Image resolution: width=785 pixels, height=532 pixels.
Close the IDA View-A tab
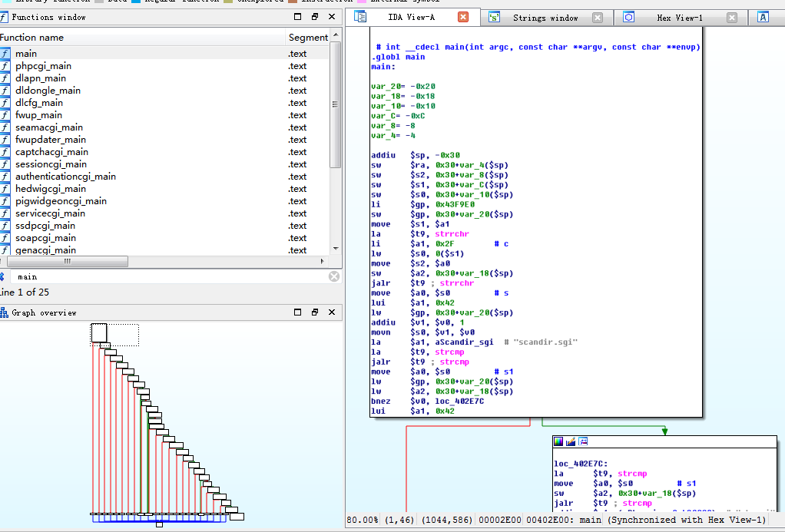[x=463, y=17]
